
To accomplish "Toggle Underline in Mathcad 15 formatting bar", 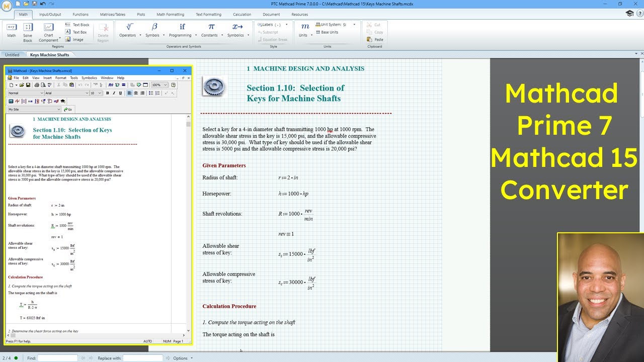I will (120, 93).
